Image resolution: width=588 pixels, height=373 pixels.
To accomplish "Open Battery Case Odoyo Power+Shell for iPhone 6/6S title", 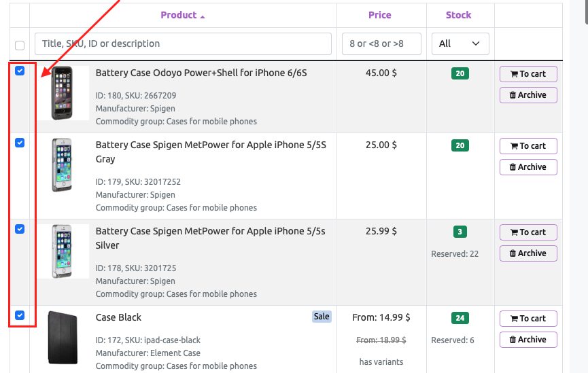I will tap(201, 73).
